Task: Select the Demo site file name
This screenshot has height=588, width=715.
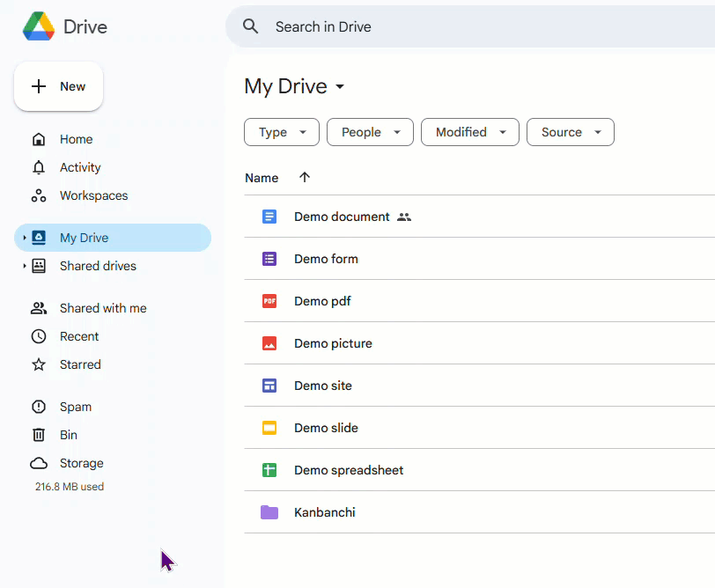Action: point(323,386)
